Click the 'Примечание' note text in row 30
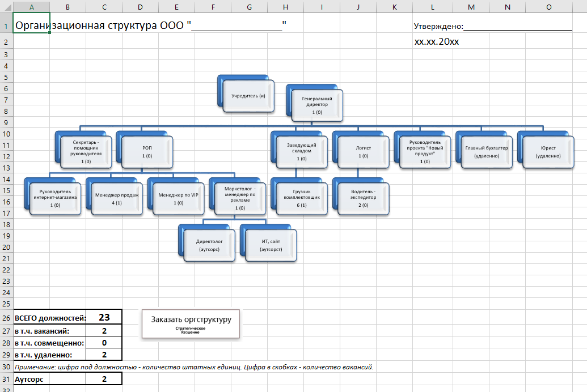The width and height of the screenshot is (587, 392). 194,367
